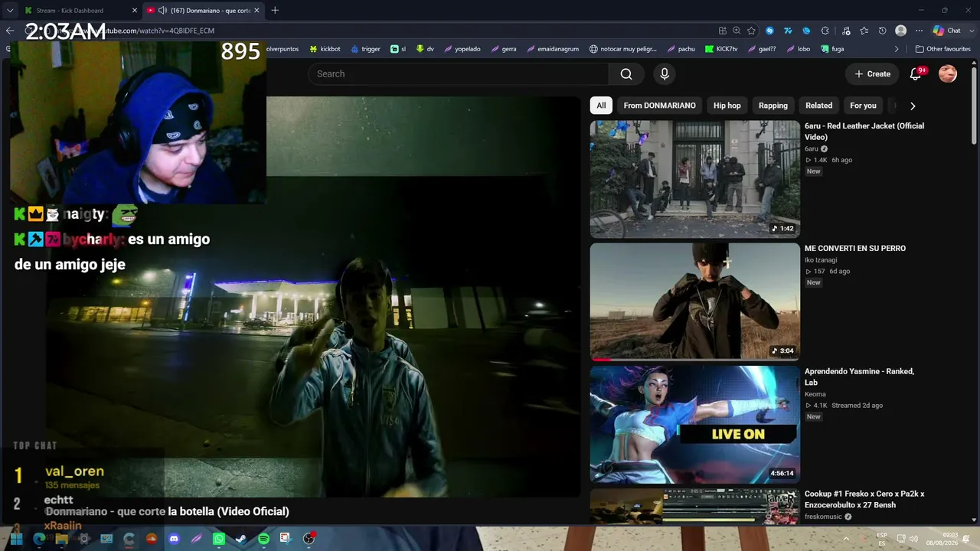
Task: Open the Favourites list star icon
Action: click(x=864, y=31)
